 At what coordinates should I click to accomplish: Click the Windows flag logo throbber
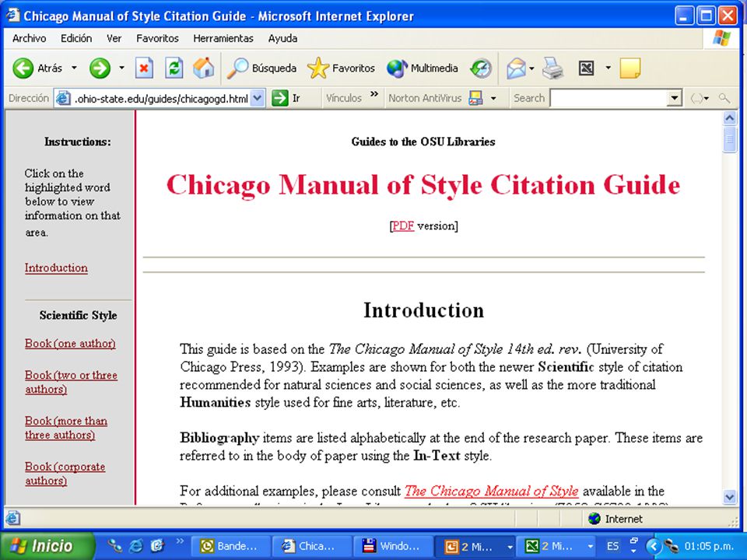tap(721, 39)
